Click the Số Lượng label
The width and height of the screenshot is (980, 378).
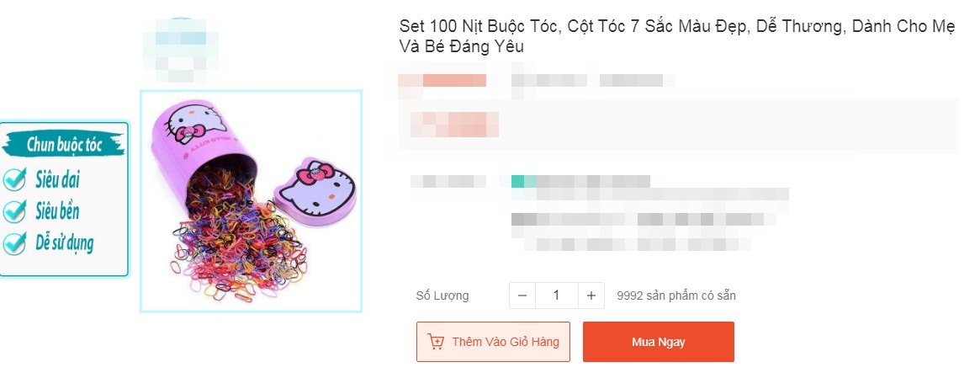pyautogui.click(x=442, y=295)
